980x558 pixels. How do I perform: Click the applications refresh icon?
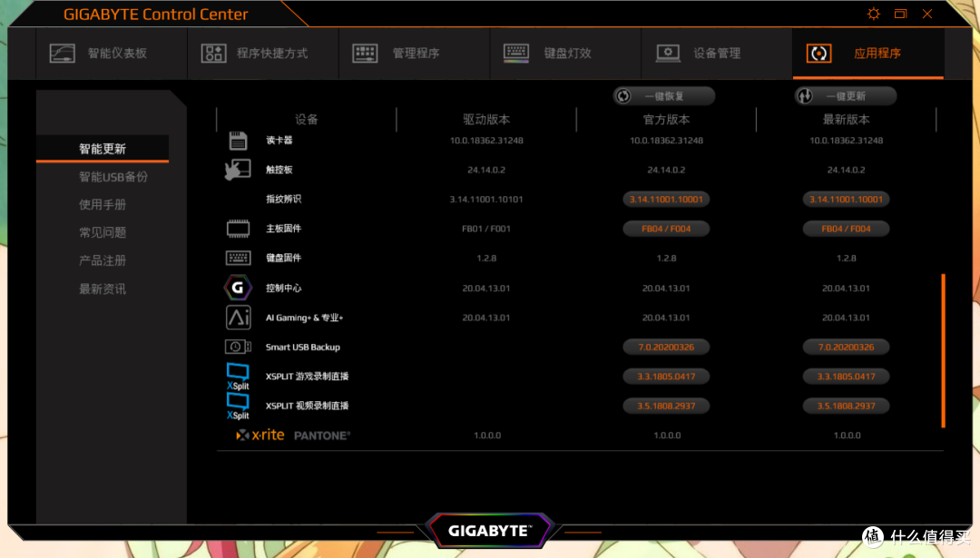pos(818,54)
